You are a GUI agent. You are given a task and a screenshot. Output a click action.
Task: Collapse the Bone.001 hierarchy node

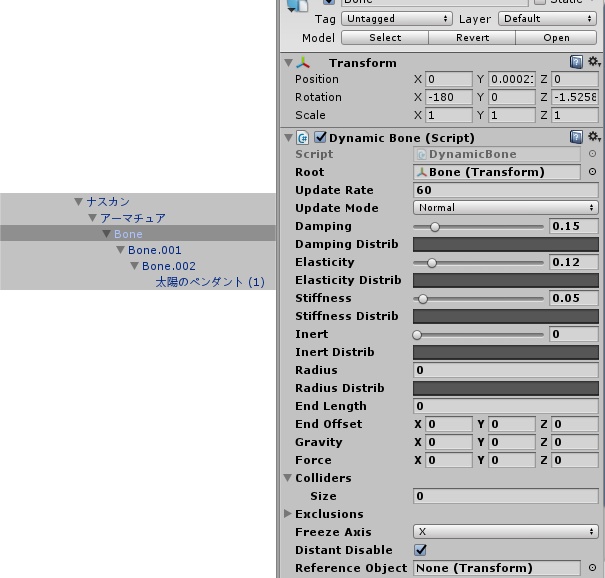pos(120,250)
